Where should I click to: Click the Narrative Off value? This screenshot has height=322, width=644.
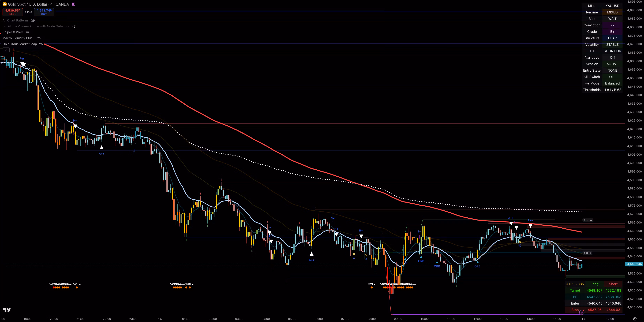coord(612,58)
